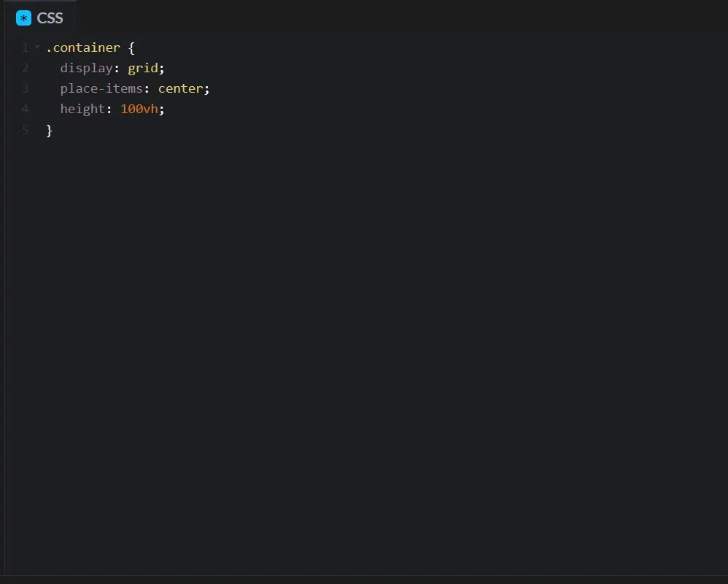728x584 pixels.
Task: Collapse the .container rule with fold arrow
Action: click(x=38, y=47)
